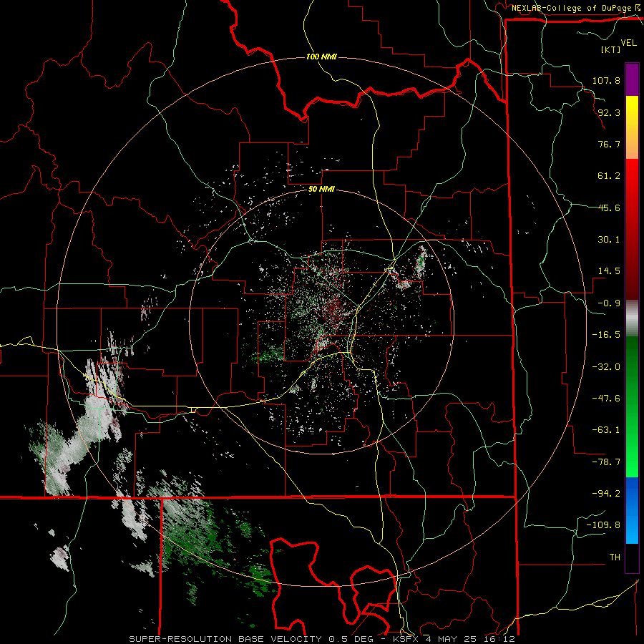Click the 100 NMI range ring label
Image resolution: width=644 pixels, height=644 pixels.
[x=321, y=57]
